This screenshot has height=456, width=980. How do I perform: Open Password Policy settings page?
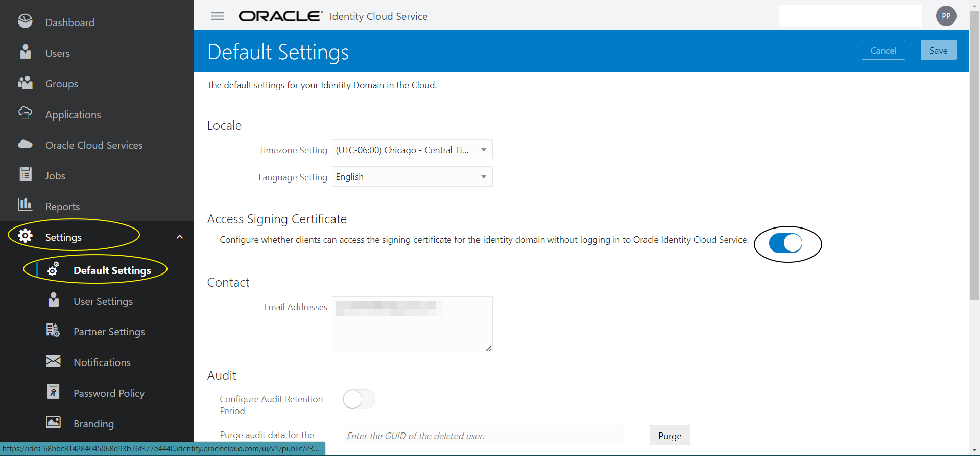(109, 393)
